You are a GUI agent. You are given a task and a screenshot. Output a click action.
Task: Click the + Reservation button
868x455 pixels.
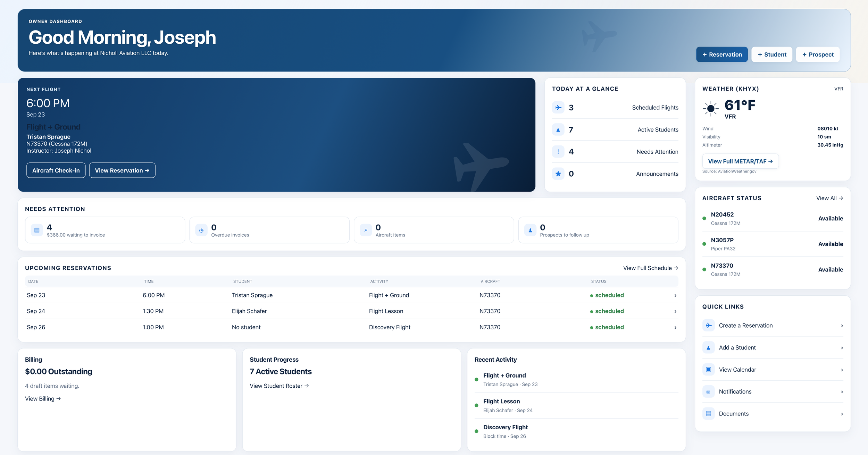(722, 54)
